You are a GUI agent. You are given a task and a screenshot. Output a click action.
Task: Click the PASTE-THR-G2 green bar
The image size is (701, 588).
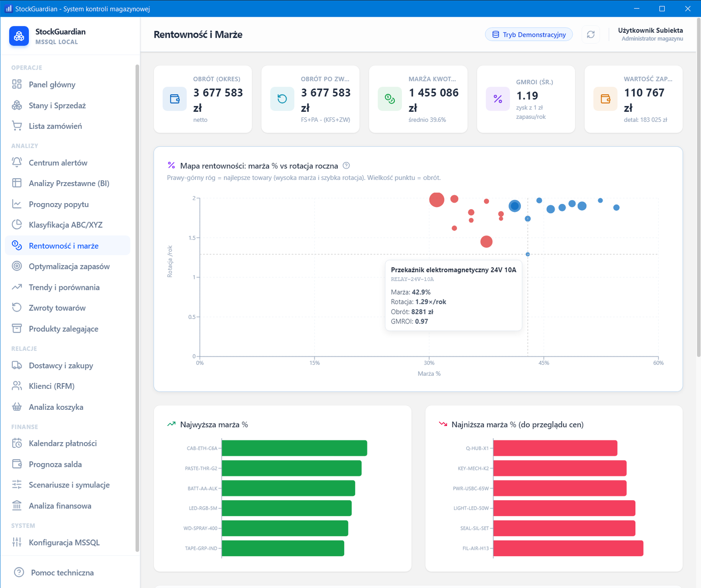point(292,468)
